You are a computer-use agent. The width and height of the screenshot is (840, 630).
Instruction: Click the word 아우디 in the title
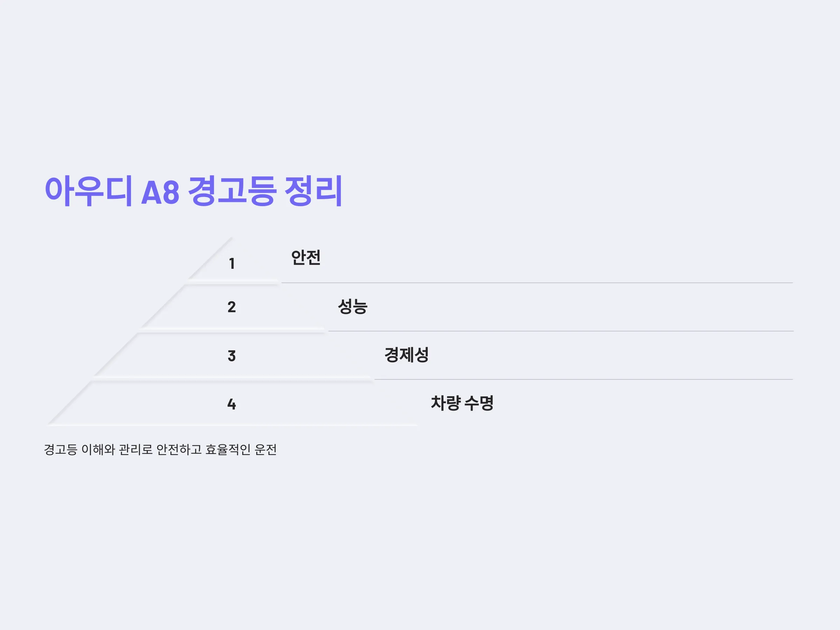89,191
